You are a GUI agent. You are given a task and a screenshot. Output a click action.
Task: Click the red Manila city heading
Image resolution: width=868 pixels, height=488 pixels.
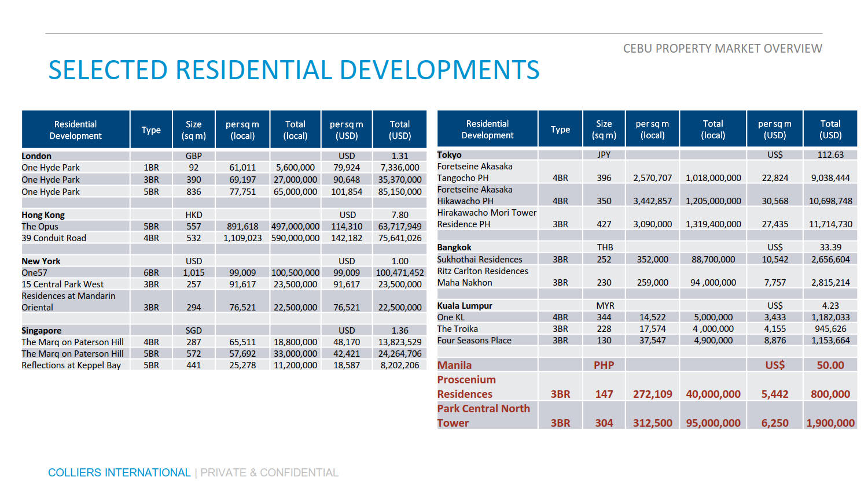coord(454,365)
